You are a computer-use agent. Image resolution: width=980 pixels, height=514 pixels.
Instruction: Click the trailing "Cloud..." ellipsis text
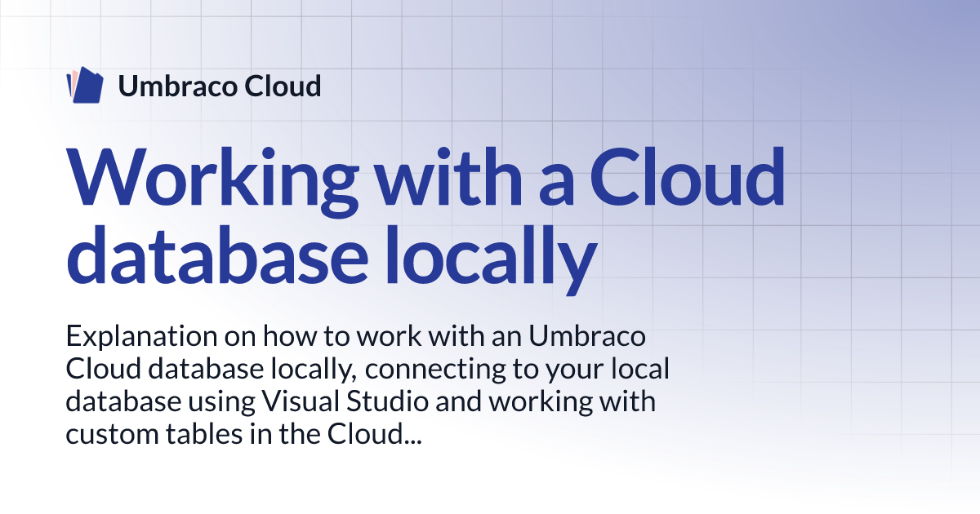point(374,434)
